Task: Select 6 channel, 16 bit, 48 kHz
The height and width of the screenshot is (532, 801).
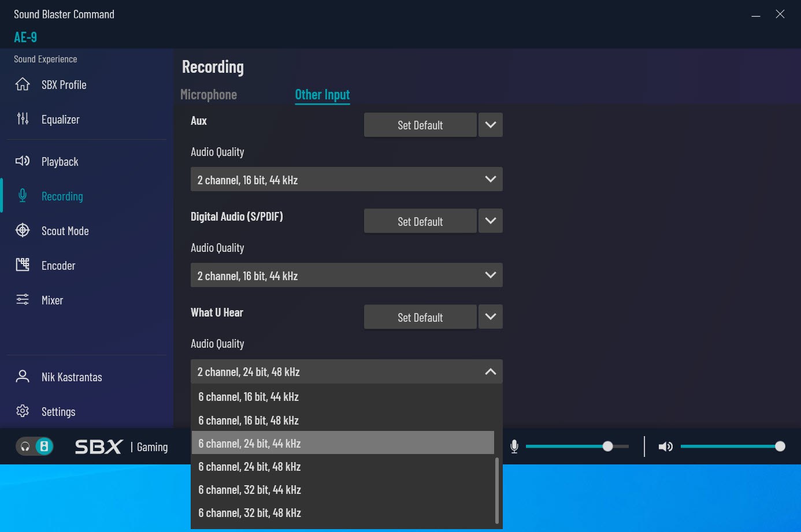Action: click(343, 420)
